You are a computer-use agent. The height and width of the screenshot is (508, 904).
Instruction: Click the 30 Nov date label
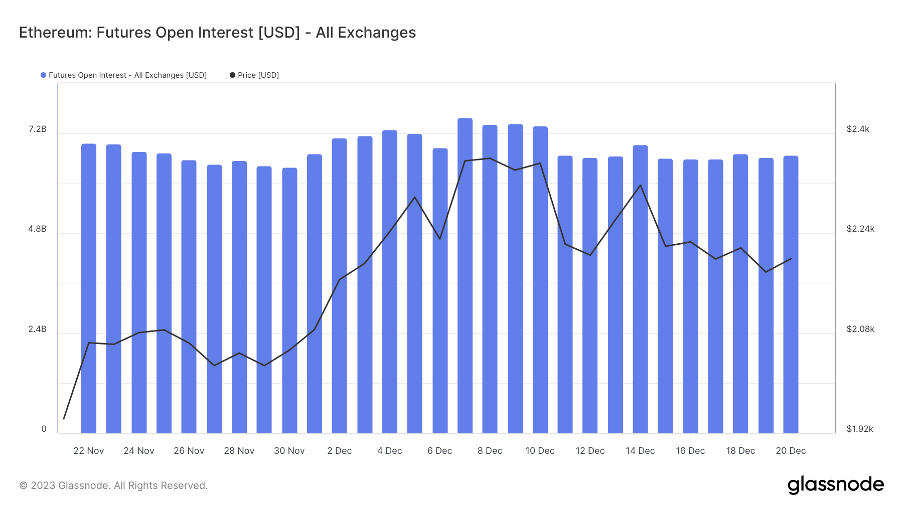pyautogui.click(x=289, y=451)
